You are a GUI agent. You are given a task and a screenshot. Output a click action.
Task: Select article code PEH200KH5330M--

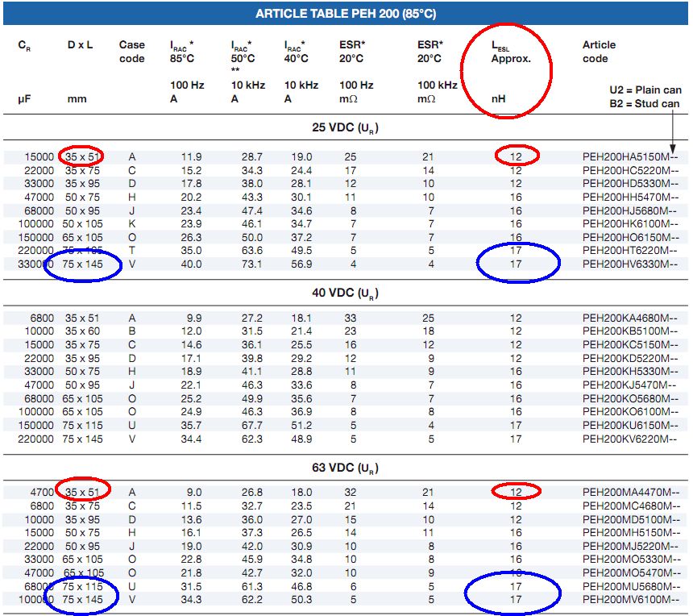pyautogui.click(x=630, y=372)
